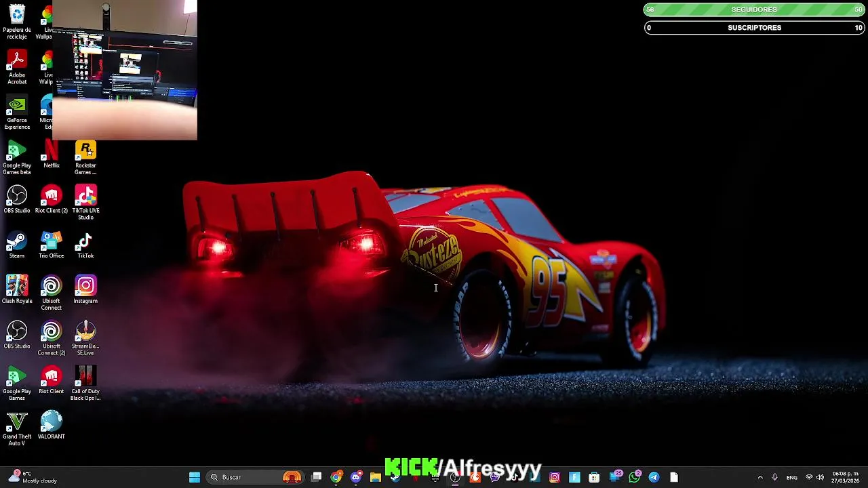Screen dimensions: 868x488
Task: Open Grand Theft Auto V shortcut
Action: click(17, 429)
